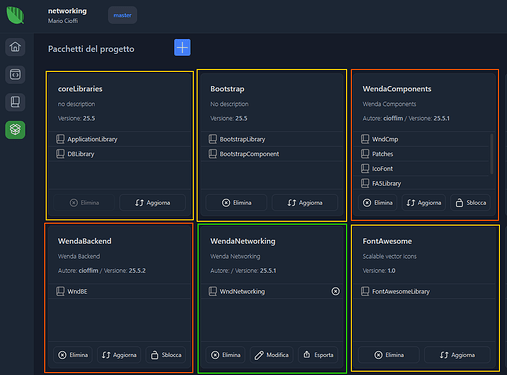The height and width of the screenshot is (375, 507).
Task: Click the Bootstrap card title
Action: click(x=227, y=89)
